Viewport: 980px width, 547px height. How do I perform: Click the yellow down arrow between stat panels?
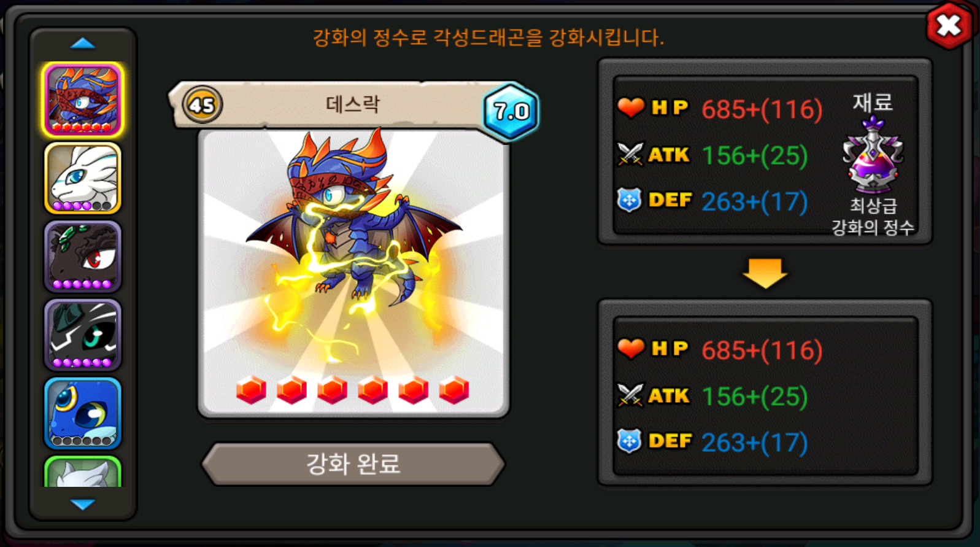765,273
